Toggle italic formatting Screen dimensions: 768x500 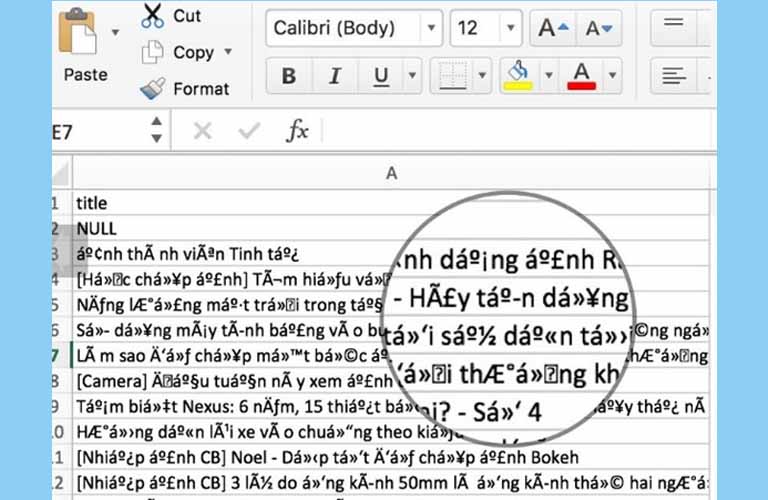pyautogui.click(x=335, y=76)
